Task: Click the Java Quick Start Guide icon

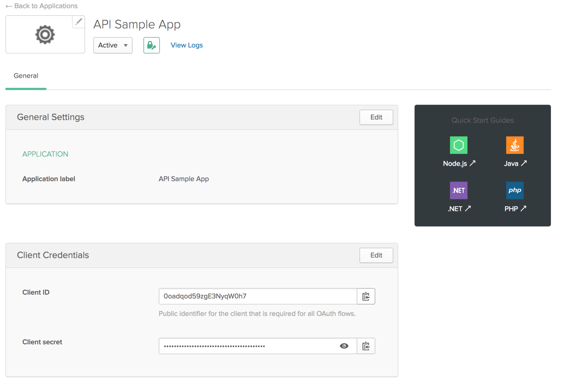Action: [x=514, y=145]
